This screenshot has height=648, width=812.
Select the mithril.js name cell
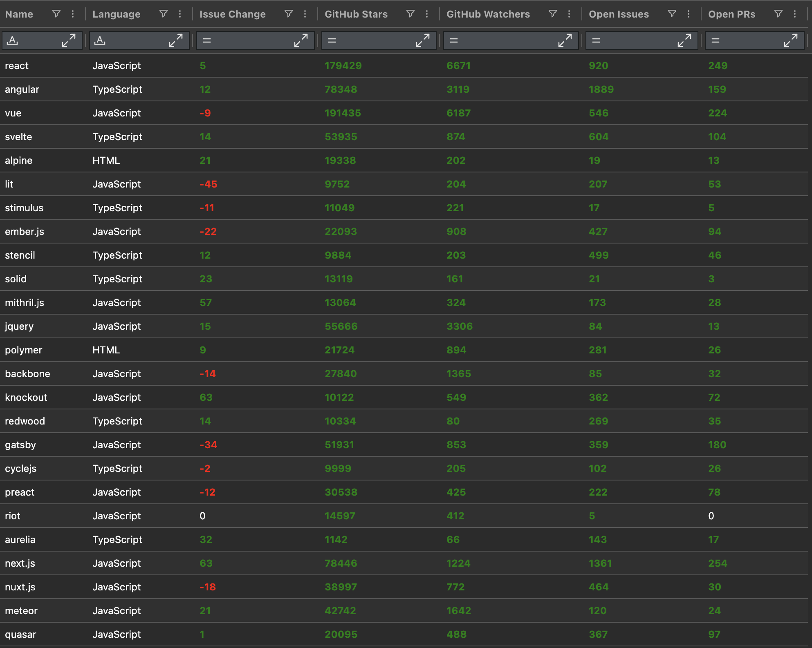(25, 303)
